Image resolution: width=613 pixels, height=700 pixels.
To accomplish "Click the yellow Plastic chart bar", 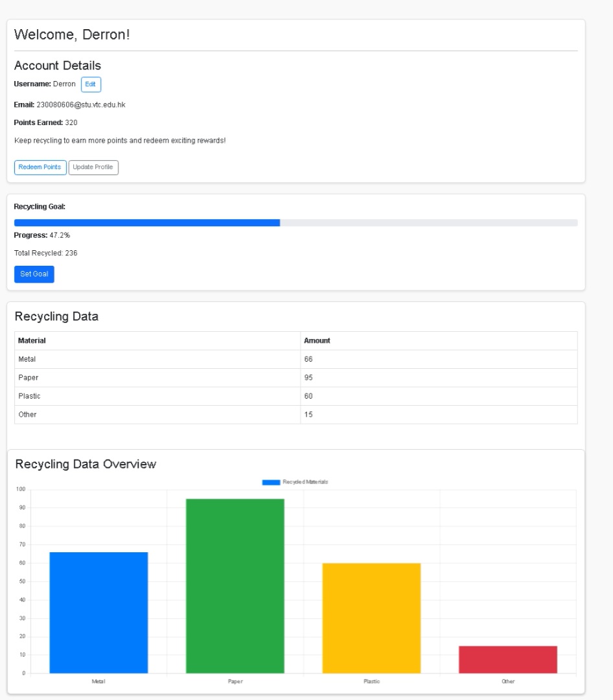I will coord(372,618).
